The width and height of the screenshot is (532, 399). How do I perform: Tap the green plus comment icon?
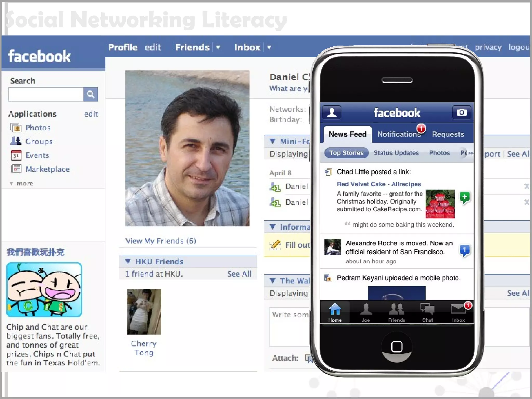point(465,197)
